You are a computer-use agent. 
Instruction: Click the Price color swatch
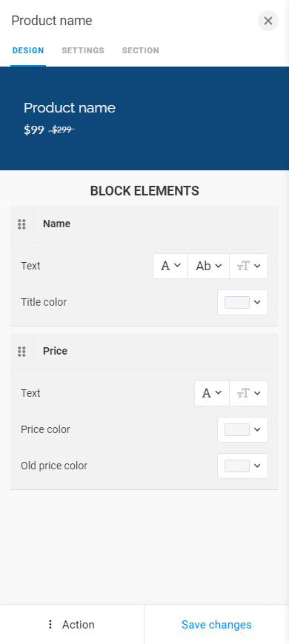(237, 429)
